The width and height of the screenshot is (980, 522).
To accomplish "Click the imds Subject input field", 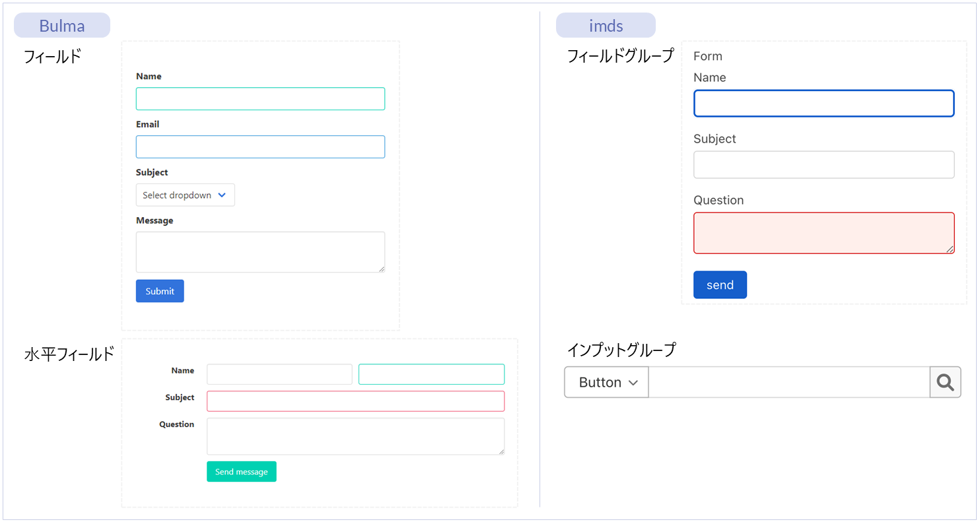I will tap(823, 165).
